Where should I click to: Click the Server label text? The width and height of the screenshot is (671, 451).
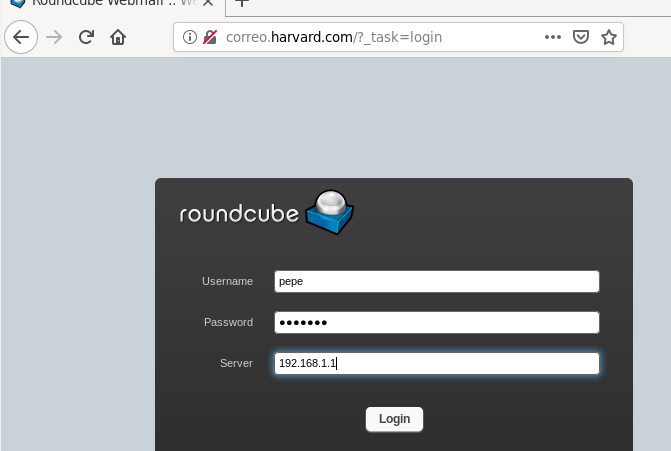236,364
